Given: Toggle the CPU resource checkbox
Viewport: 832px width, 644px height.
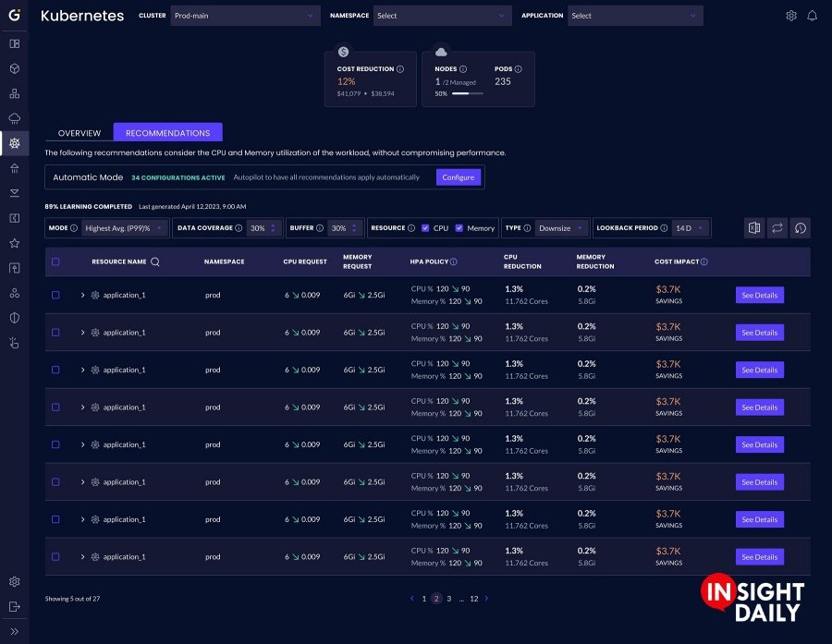Looking at the screenshot, I should pos(424,228).
